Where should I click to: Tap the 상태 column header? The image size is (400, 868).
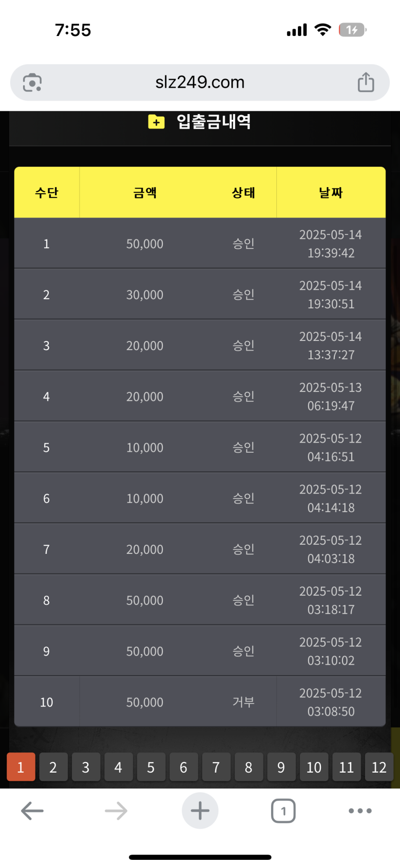coord(243,193)
